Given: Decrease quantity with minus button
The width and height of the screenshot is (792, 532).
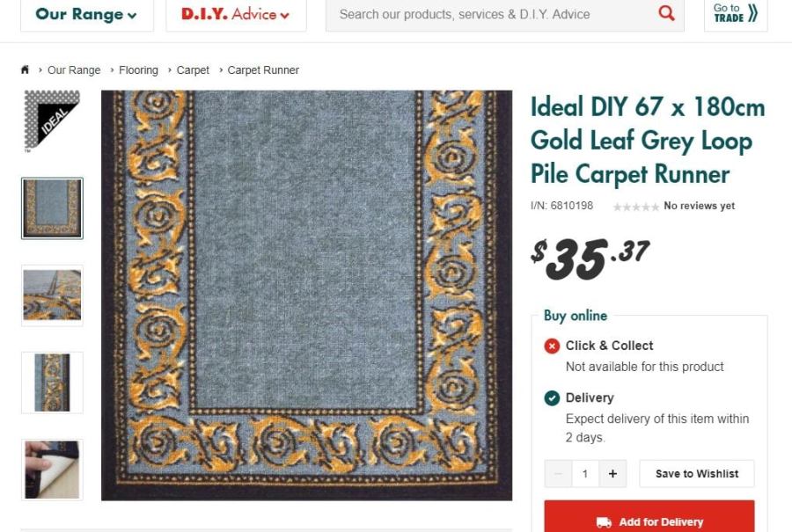Looking at the screenshot, I should (558, 473).
